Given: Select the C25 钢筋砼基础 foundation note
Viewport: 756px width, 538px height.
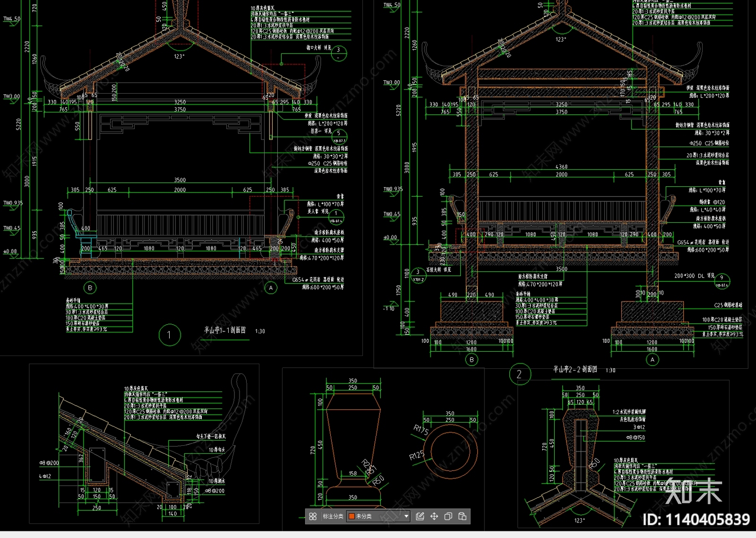Looking at the screenshot, I should click(728, 305).
